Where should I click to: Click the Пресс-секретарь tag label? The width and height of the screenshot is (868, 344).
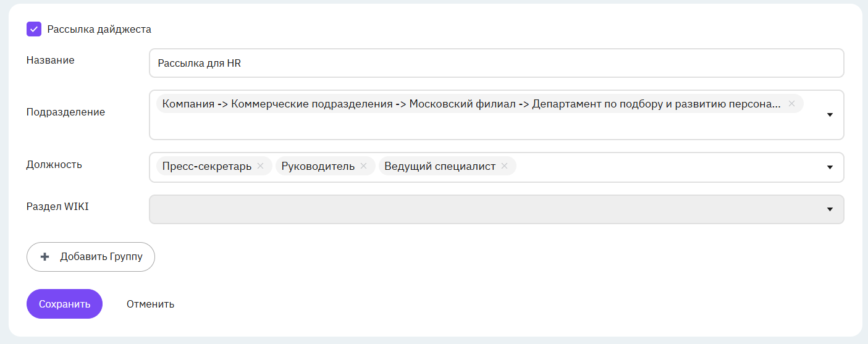click(207, 166)
